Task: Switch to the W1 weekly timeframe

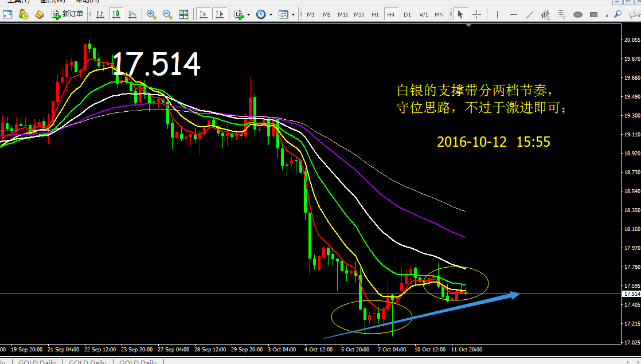Action: coord(424,15)
